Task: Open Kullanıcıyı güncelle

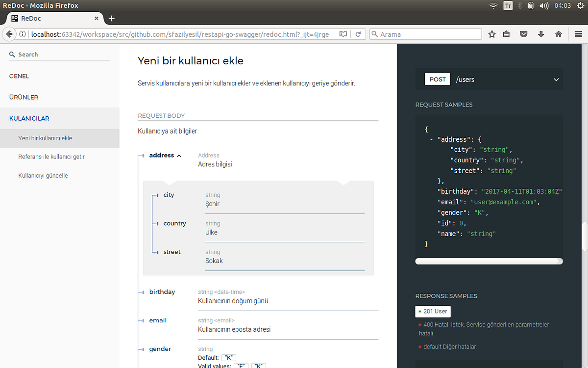Action: tap(44, 175)
